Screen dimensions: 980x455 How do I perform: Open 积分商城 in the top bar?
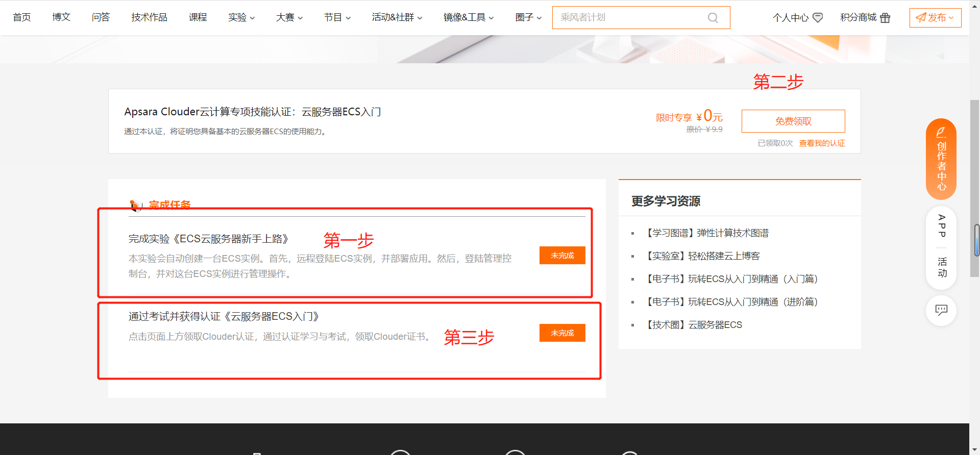pyautogui.click(x=859, y=18)
